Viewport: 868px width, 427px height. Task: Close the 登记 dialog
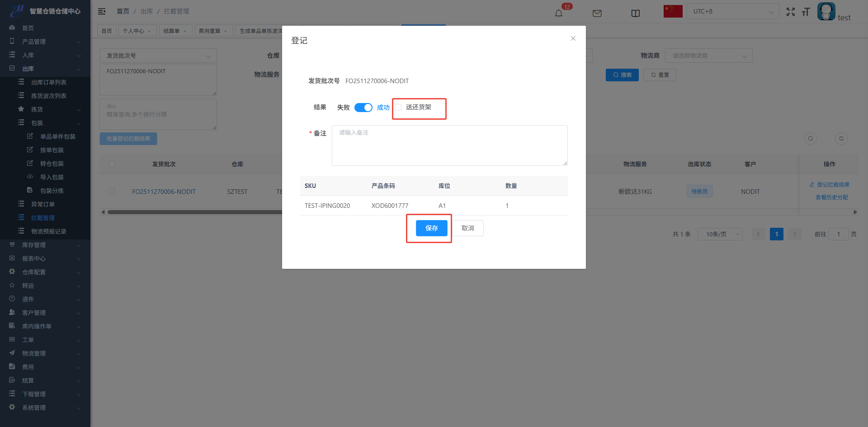coord(573,38)
